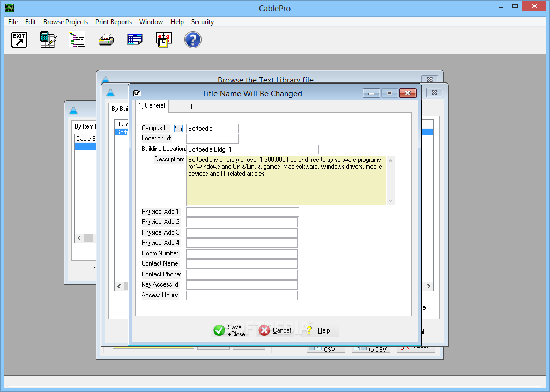This screenshot has width=550, height=392.
Task: Close the Title Name Will Be Changed dialog
Action: 407,93
